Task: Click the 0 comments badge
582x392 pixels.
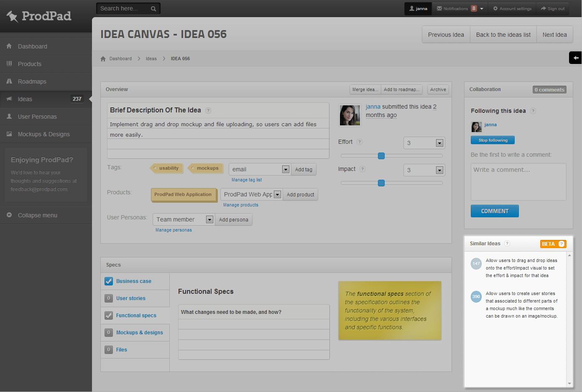Action: pyautogui.click(x=549, y=90)
